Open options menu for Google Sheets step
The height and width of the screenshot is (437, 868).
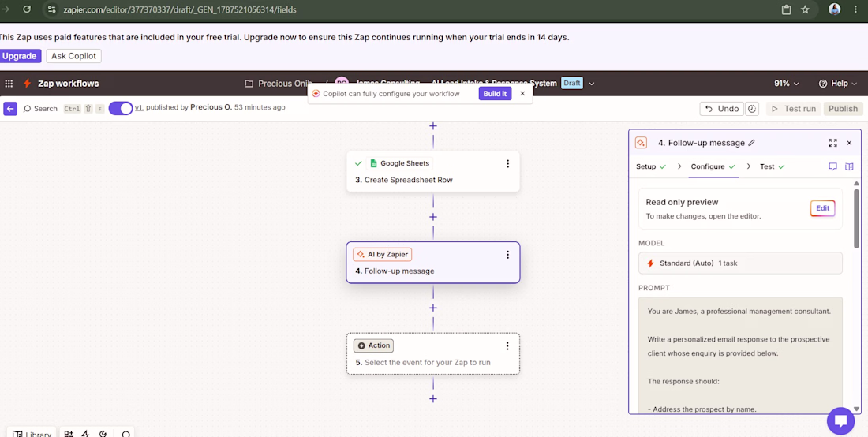click(x=507, y=164)
